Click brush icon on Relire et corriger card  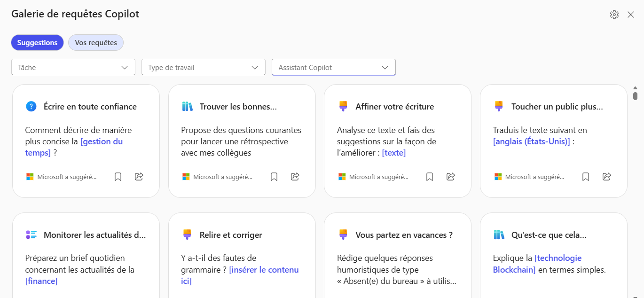coord(187,235)
